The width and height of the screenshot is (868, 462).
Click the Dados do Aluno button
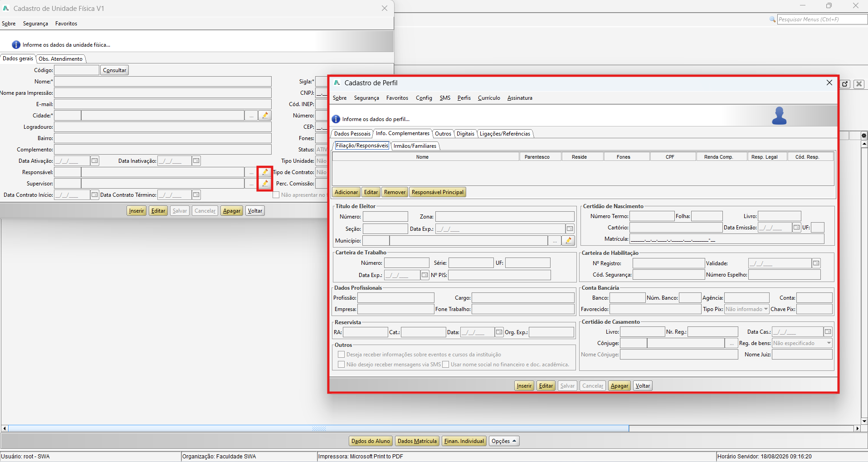pyautogui.click(x=371, y=441)
